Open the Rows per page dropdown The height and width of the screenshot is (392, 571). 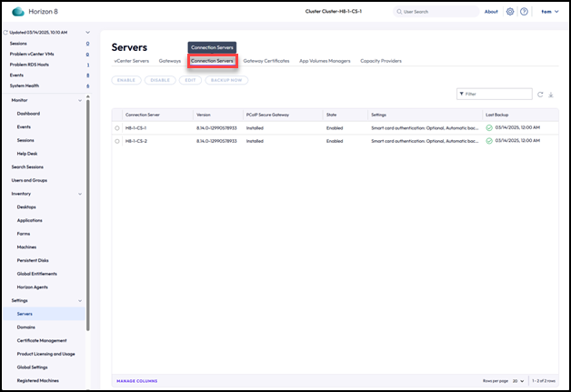(x=516, y=380)
